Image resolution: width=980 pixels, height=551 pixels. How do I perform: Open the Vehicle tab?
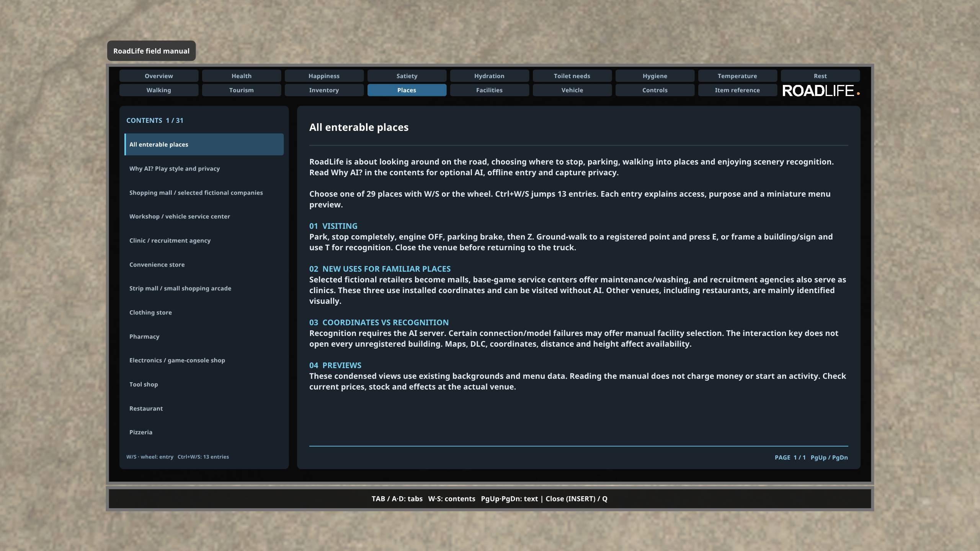572,90
